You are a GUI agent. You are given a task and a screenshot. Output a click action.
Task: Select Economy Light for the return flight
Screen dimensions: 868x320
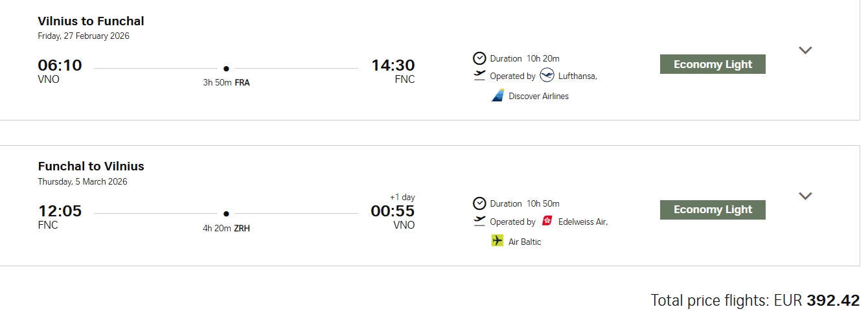(x=713, y=209)
